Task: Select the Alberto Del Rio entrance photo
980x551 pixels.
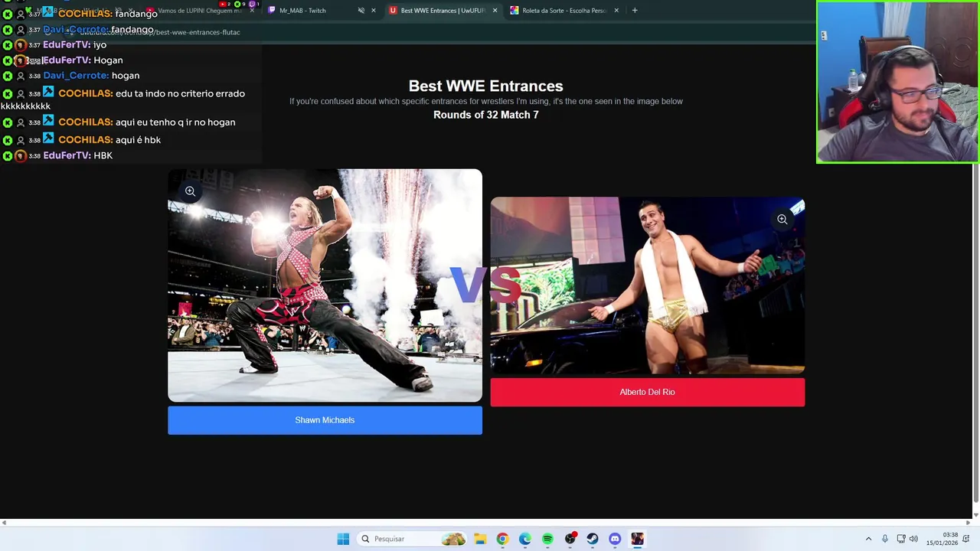Action: [647, 285]
